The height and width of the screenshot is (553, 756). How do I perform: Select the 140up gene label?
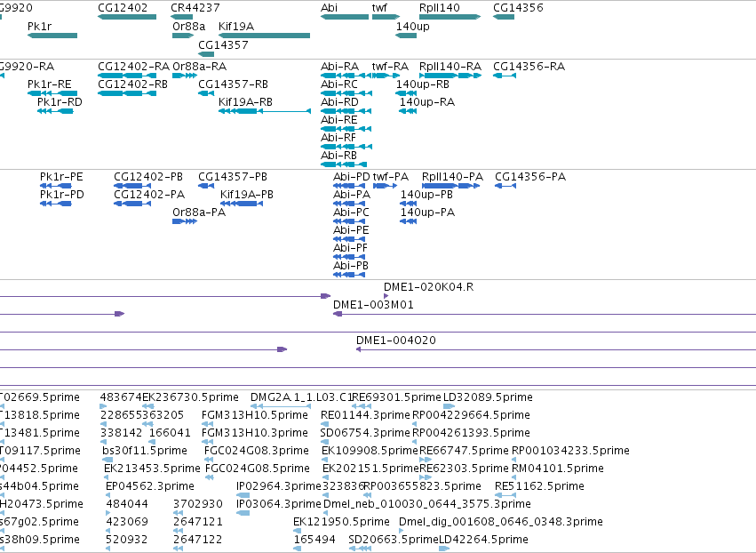(413, 26)
